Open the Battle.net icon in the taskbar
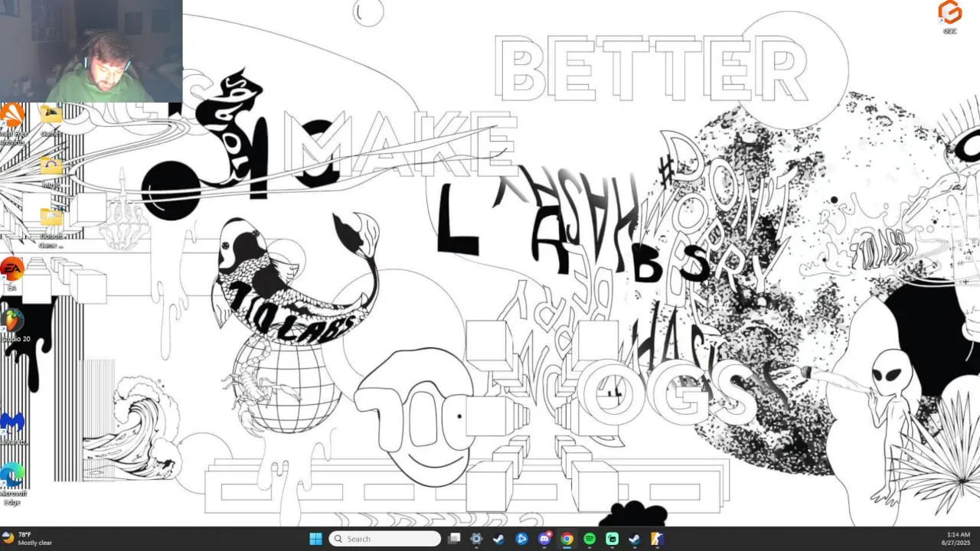 (522, 539)
